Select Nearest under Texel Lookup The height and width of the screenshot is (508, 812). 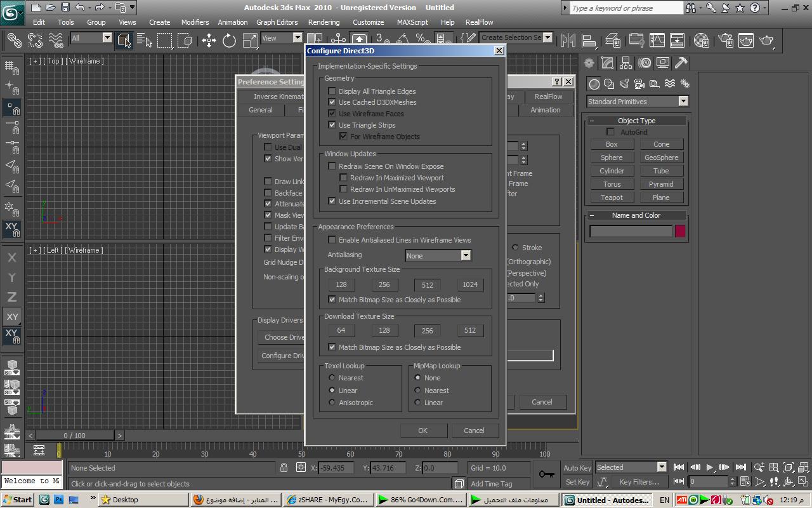332,377
